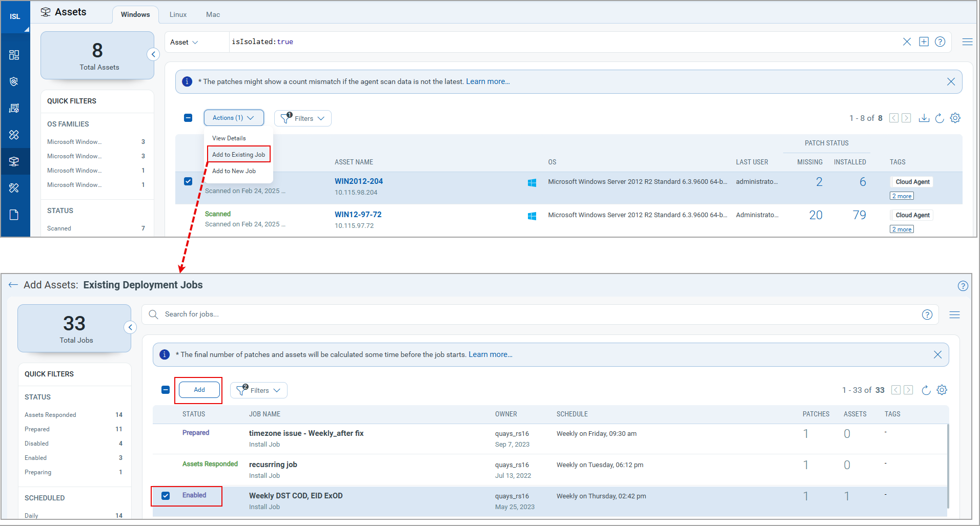The width and height of the screenshot is (980, 526).
Task: Open help icon on Existing Deployment Jobs page
Action: [963, 286]
